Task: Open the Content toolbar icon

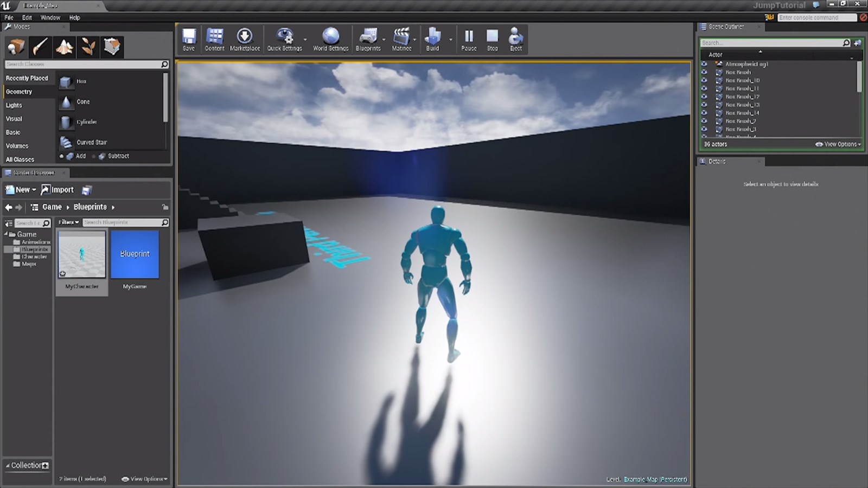Action: point(215,40)
